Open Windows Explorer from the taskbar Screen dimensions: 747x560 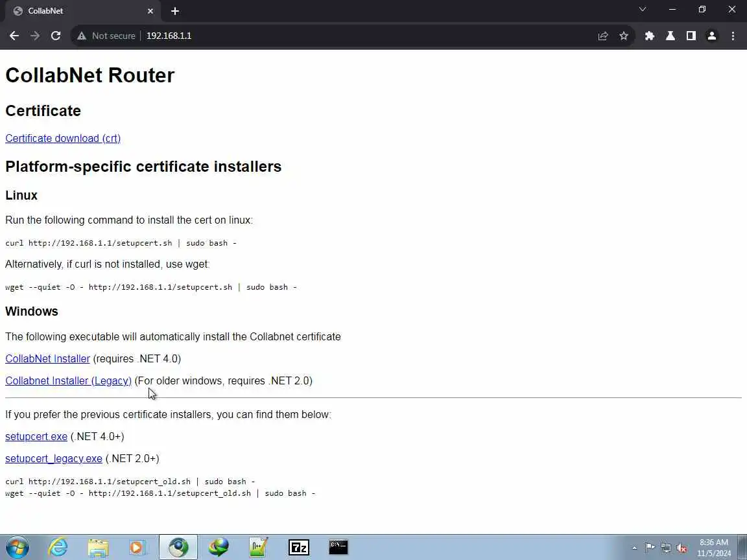click(98, 548)
